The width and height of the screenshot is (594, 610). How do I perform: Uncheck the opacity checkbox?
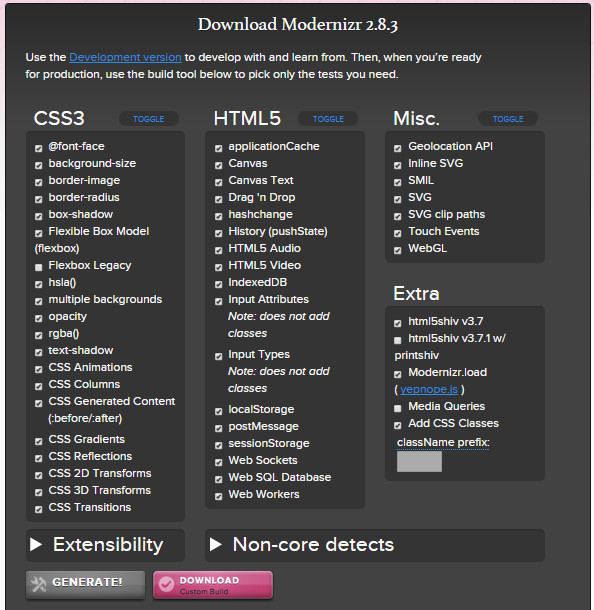[39, 318]
